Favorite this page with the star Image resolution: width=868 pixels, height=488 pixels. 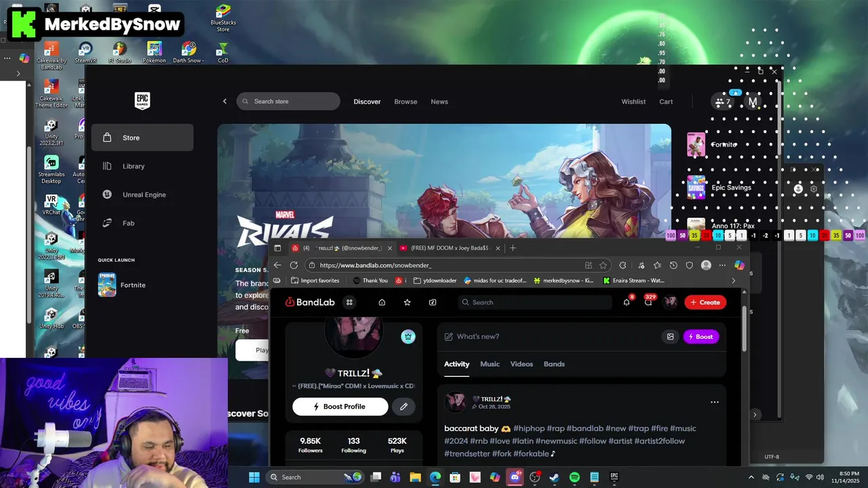coord(603,265)
